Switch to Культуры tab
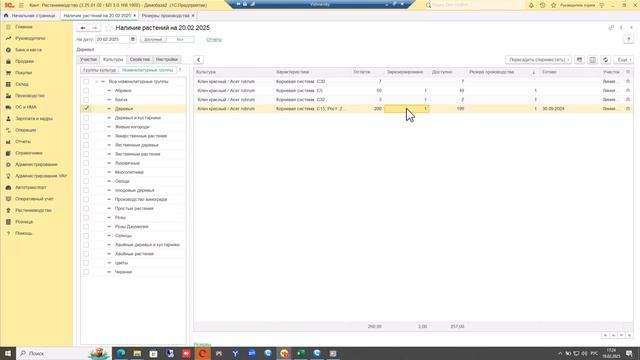640x360 pixels. pos(113,60)
